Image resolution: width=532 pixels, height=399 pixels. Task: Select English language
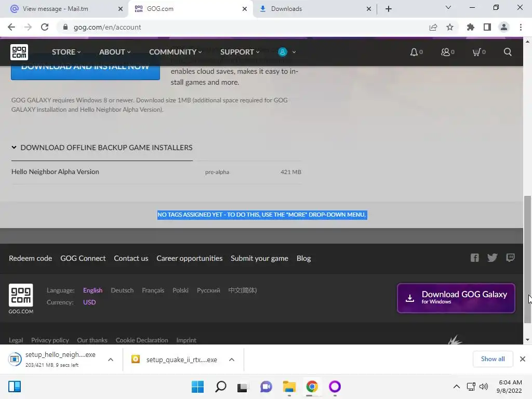(x=92, y=290)
